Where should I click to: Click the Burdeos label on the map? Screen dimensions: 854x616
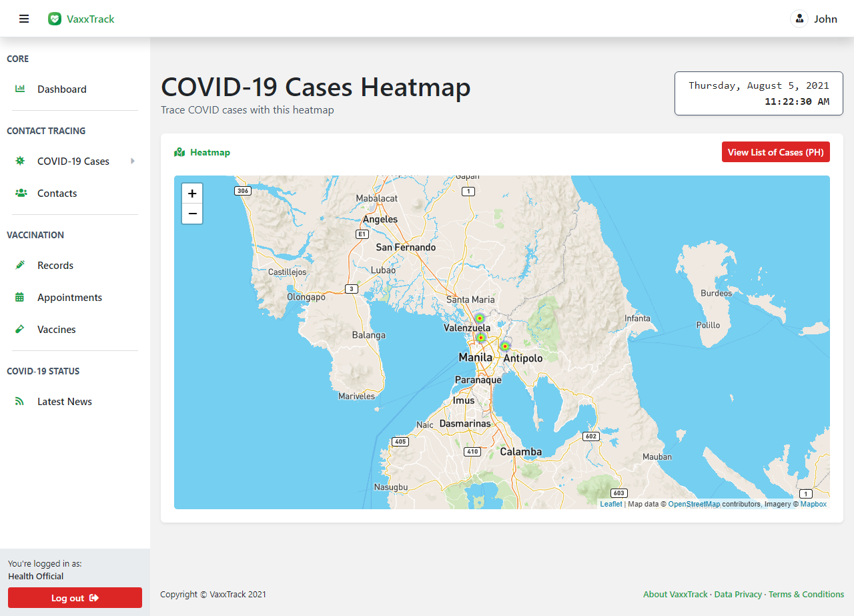coord(716,293)
